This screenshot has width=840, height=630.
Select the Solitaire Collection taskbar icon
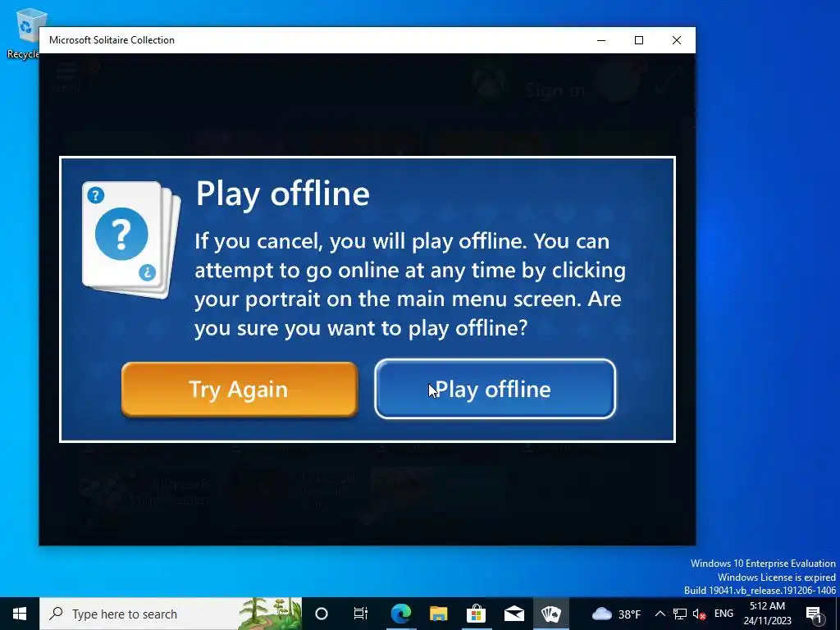click(x=551, y=614)
